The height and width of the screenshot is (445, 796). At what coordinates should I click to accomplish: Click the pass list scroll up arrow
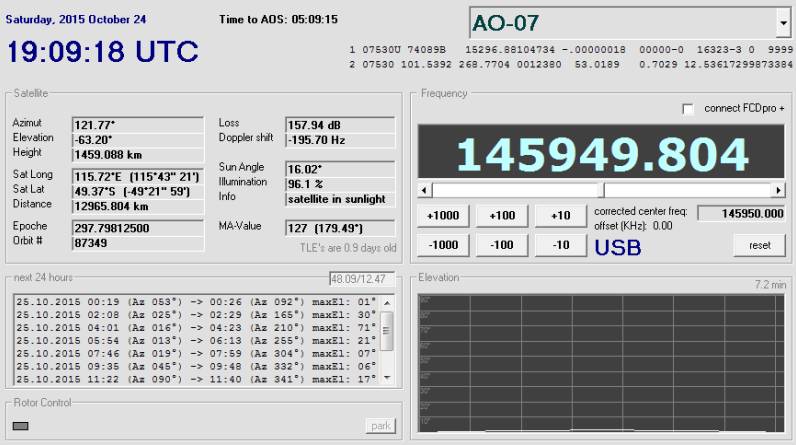[387, 303]
